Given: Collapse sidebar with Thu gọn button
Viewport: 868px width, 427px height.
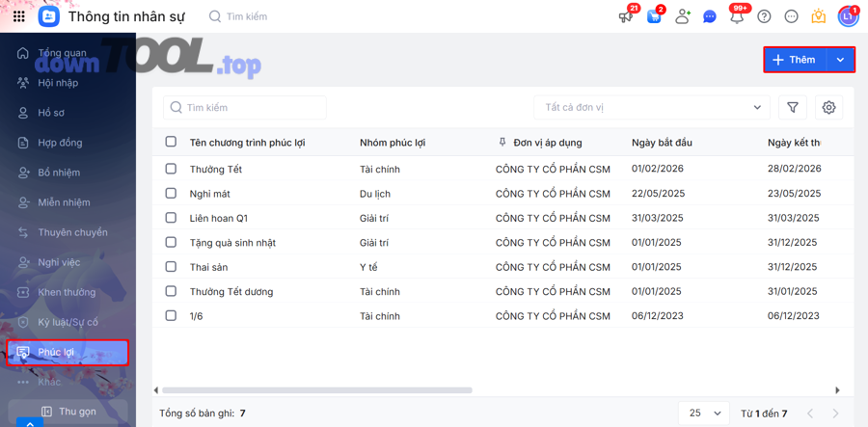Looking at the screenshot, I should coord(68,412).
